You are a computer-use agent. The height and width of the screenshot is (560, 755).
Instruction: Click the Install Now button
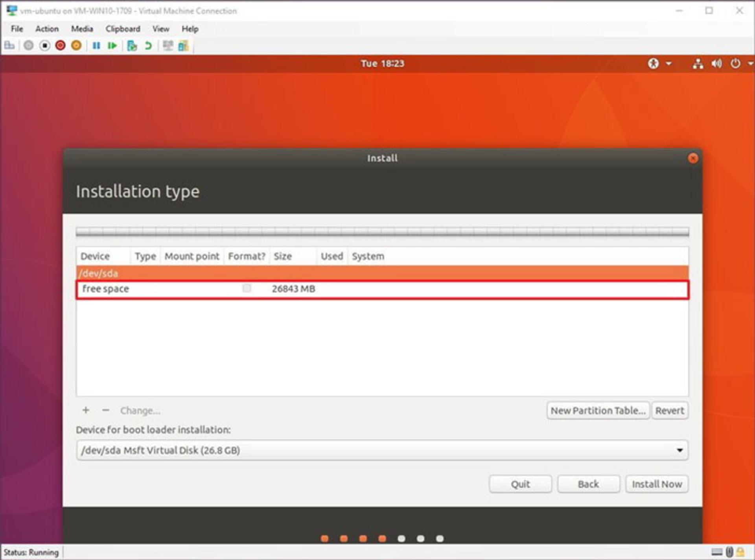(657, 484)
